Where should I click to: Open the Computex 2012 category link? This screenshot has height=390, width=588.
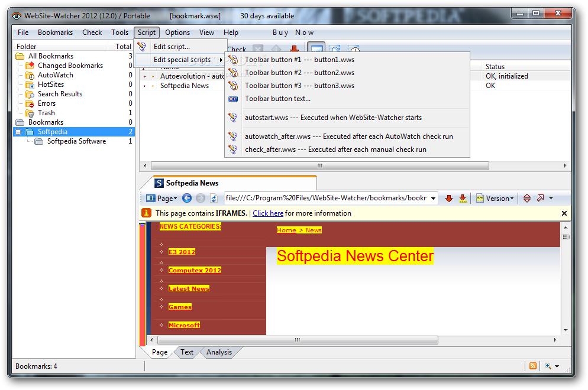[195, 270]
